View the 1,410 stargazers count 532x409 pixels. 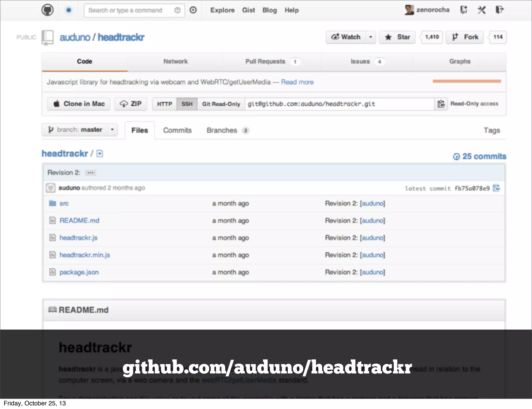pyautogui.click(x=432, y=37)
